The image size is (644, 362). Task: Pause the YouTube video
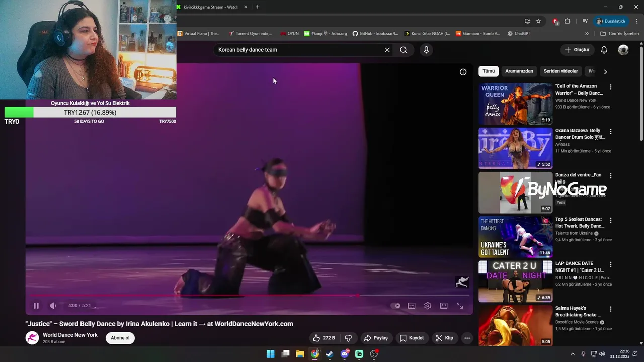click(36, 306)
